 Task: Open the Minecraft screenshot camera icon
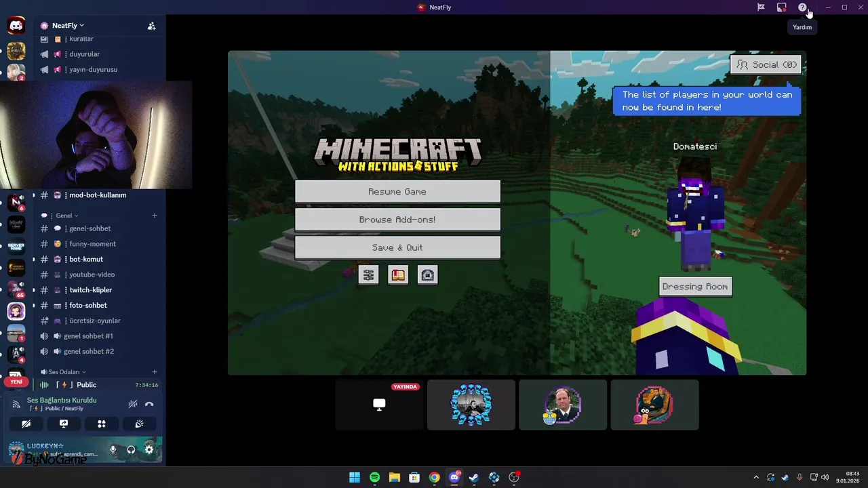pyautogui.click(x=427, y=274)
